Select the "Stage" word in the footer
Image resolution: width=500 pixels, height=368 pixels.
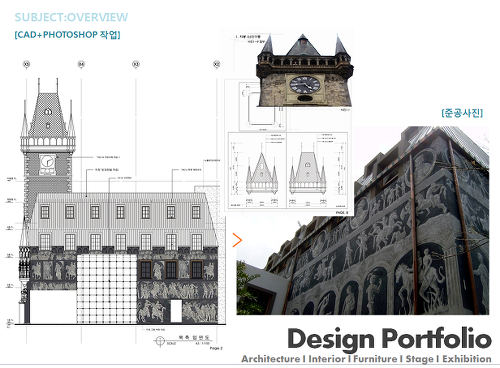[x=419, y=359]
